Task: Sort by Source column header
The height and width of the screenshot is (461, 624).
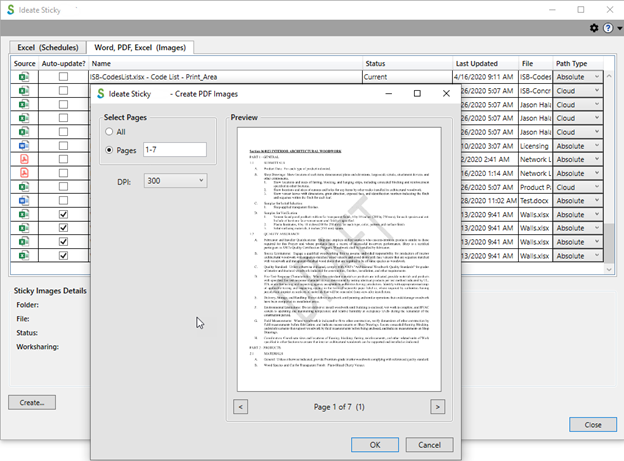Action: (24, 63)
